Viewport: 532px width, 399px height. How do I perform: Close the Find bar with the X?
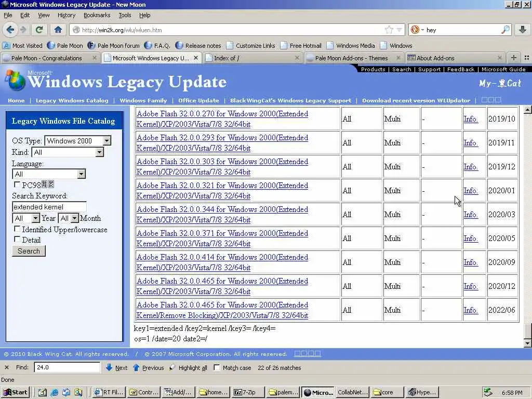(x=7, y=367)
